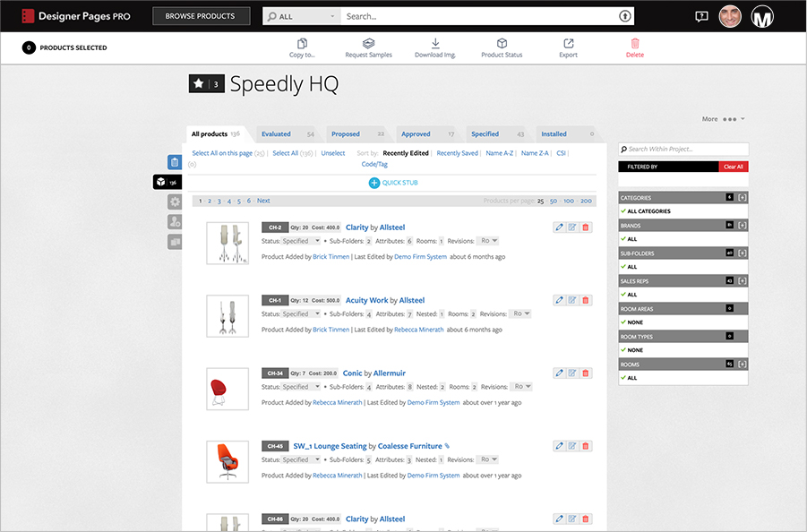807x532 pixels.
Task: Sort products by Name A-Z
Action: (500, 153)
